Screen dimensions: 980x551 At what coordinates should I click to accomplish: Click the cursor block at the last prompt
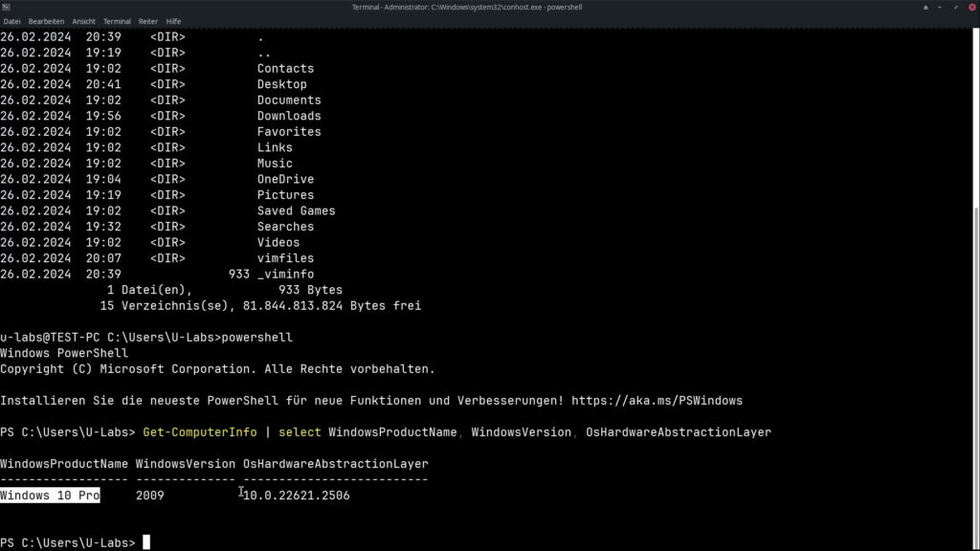pos(146,542)
